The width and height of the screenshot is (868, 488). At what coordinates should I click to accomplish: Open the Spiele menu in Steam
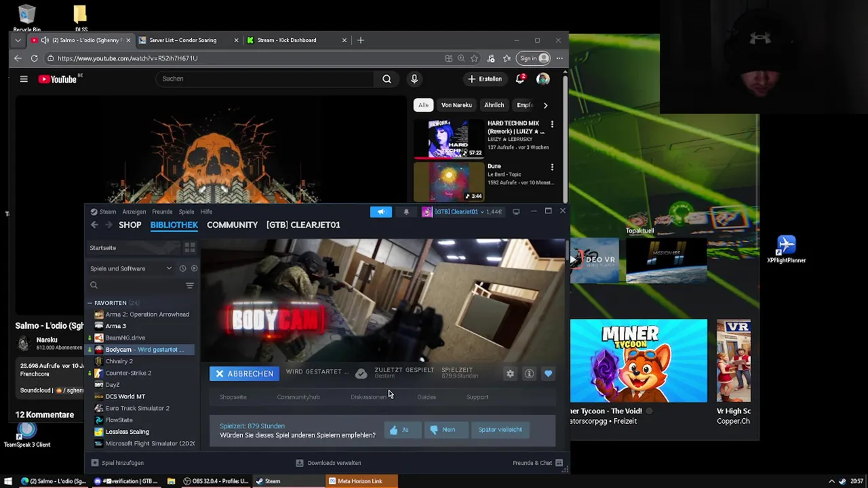pos(186,211)
